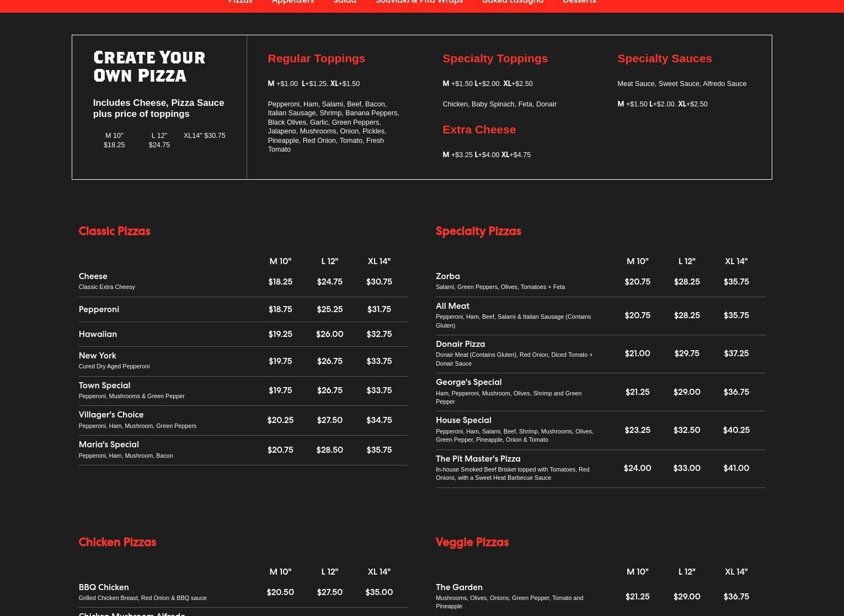844x616 pixels.
Task: Click the Classic Pizzas section title
Action: (x=114, y=231)
